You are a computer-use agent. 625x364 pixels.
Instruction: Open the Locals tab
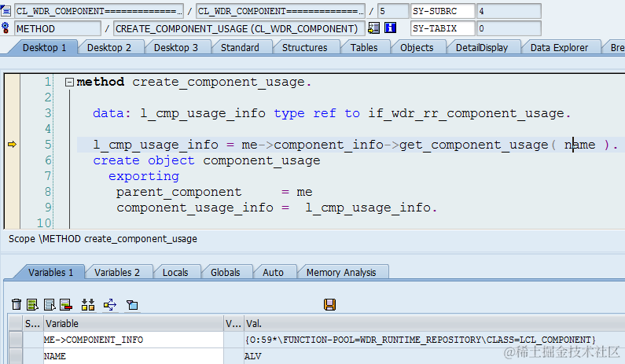(175, 273)
